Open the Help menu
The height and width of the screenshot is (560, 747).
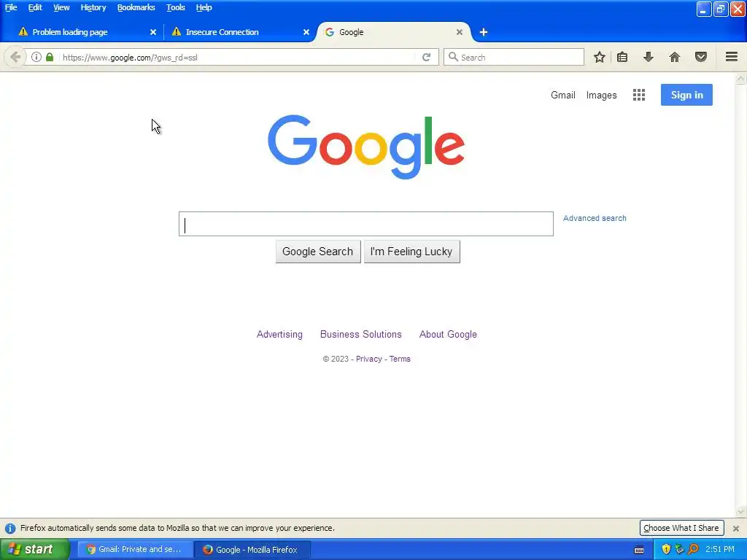(204, 7)
